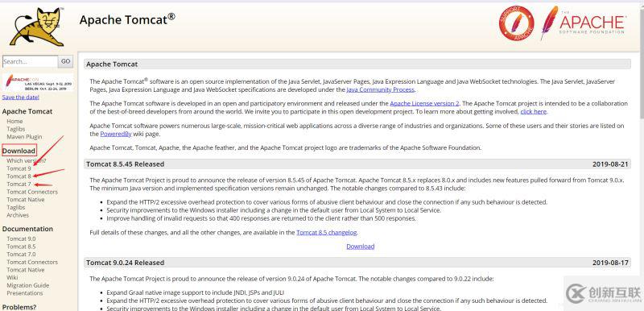Screen dimensions: 644x311
Task: Click the Problems? sidebar heading
Action: coord(19,307)
